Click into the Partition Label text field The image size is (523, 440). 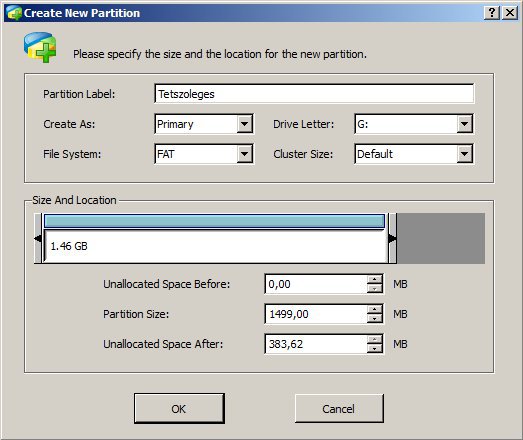tap(314, 94)
